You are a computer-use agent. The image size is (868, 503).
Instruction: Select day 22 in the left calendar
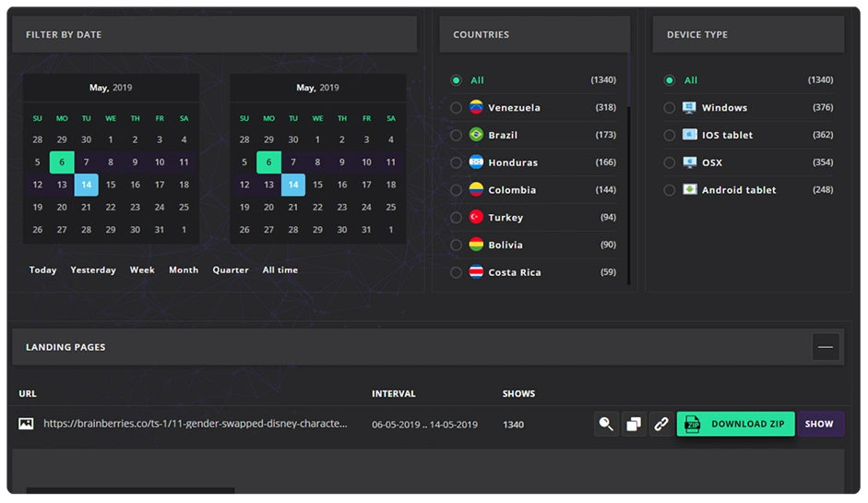click(111, 208)
